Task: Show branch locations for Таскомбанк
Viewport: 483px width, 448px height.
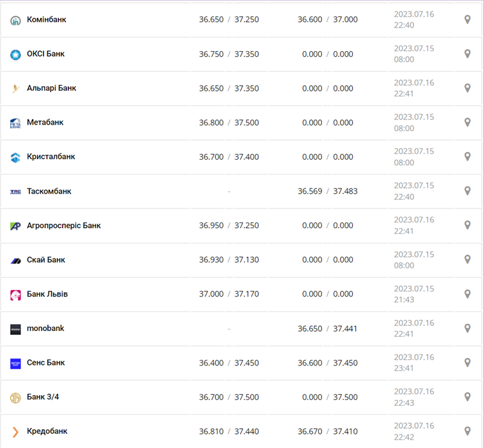Action: click(467, 191)
